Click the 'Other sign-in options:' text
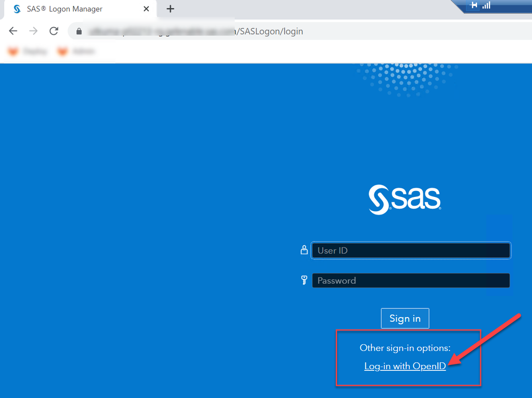Image resolution: width=532 pixels, height=398 pixels. click(405, 348)
